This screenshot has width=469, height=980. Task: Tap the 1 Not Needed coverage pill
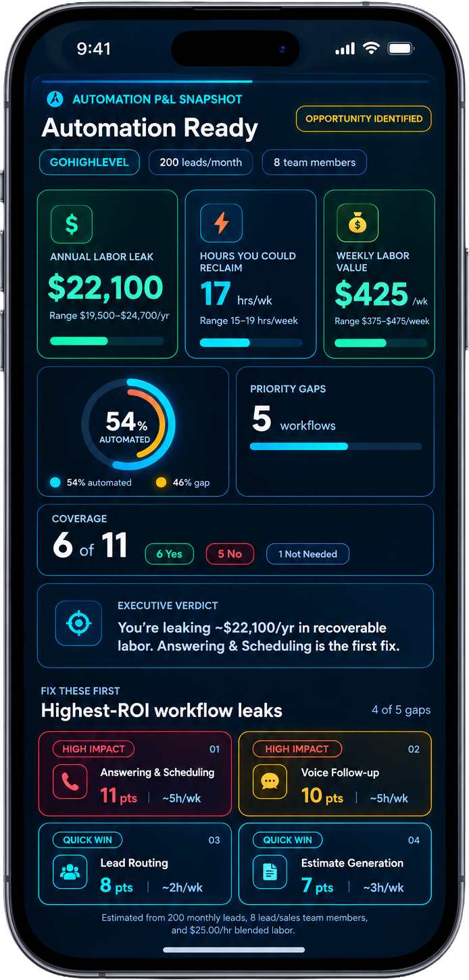click(x=307, y=554)
